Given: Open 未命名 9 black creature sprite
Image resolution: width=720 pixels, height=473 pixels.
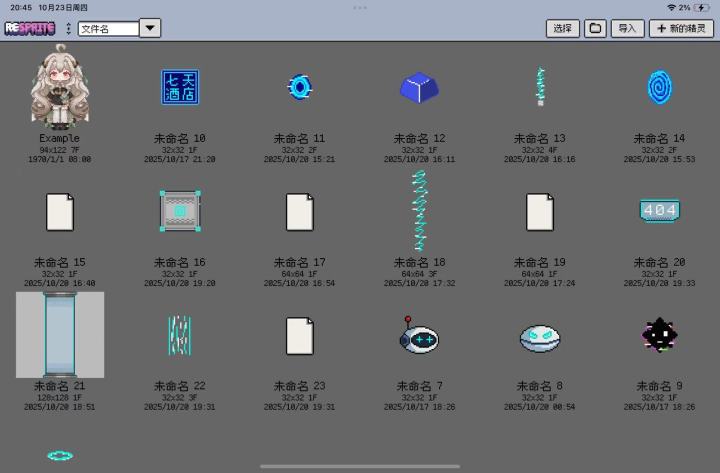Looking at the screenshot, I should click(x=659, y=335).
